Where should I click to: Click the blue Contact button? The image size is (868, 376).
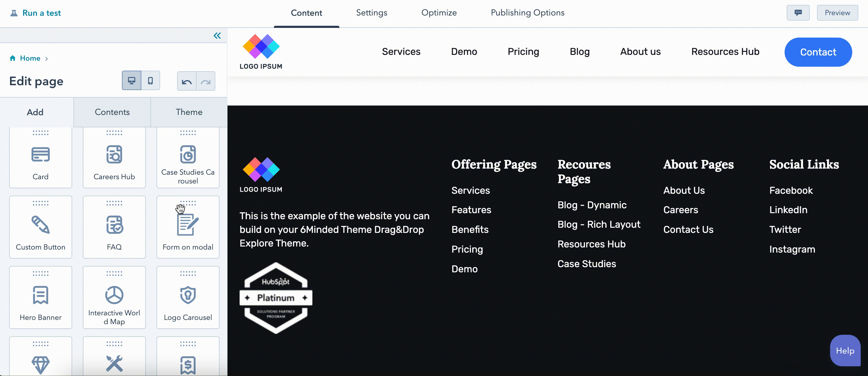(x=818, y=52)
